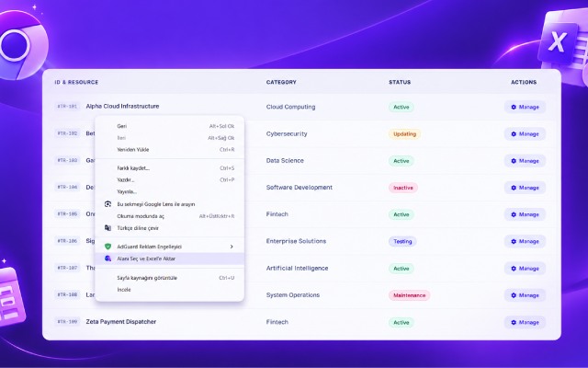This screenshot has height=368, width=588.
Task: Click the Cybersecurity category cell
Action: [x=287, y=134]
